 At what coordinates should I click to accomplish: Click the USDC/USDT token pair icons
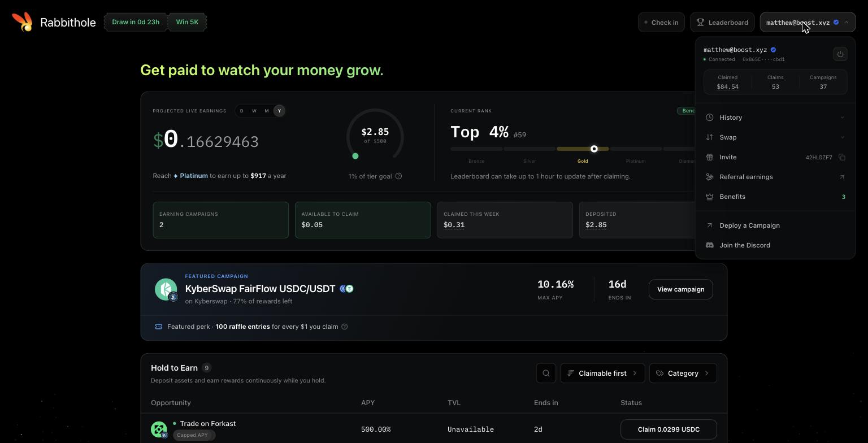(x=346, y=289)
